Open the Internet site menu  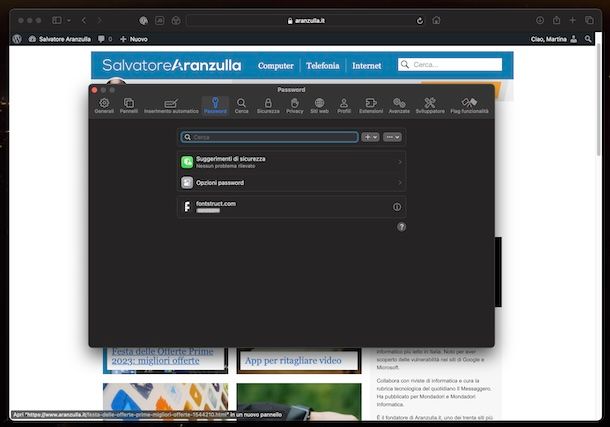click(x=366, y=66)
